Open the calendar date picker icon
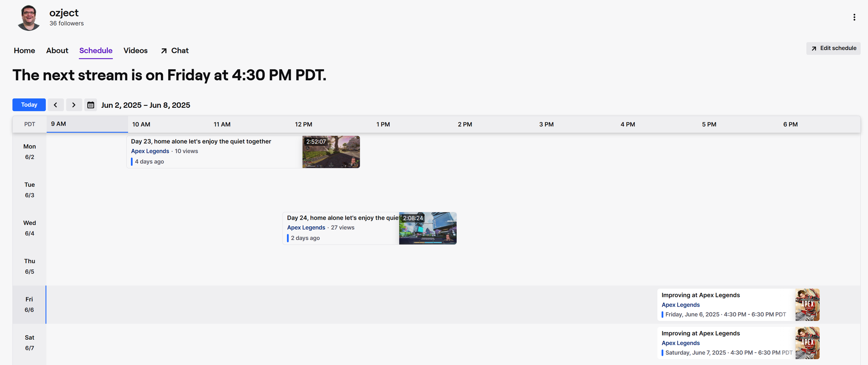 pos(91,105)
